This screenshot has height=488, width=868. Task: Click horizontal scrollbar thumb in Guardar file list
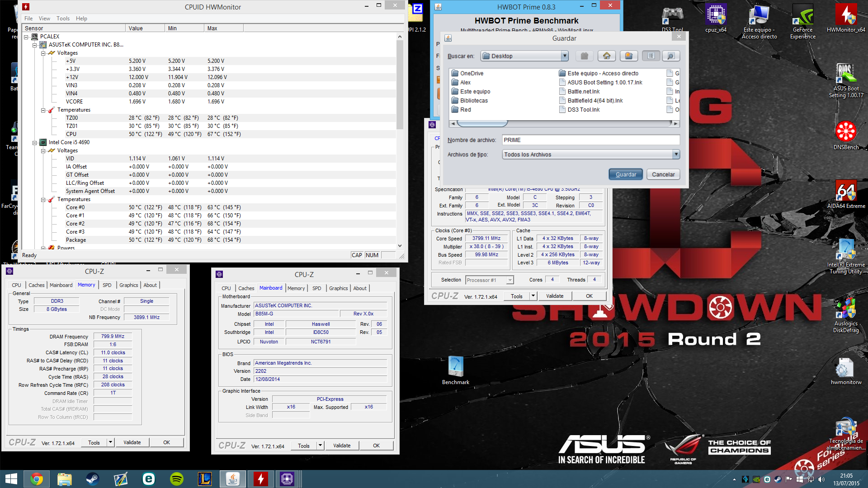[482, 123]
